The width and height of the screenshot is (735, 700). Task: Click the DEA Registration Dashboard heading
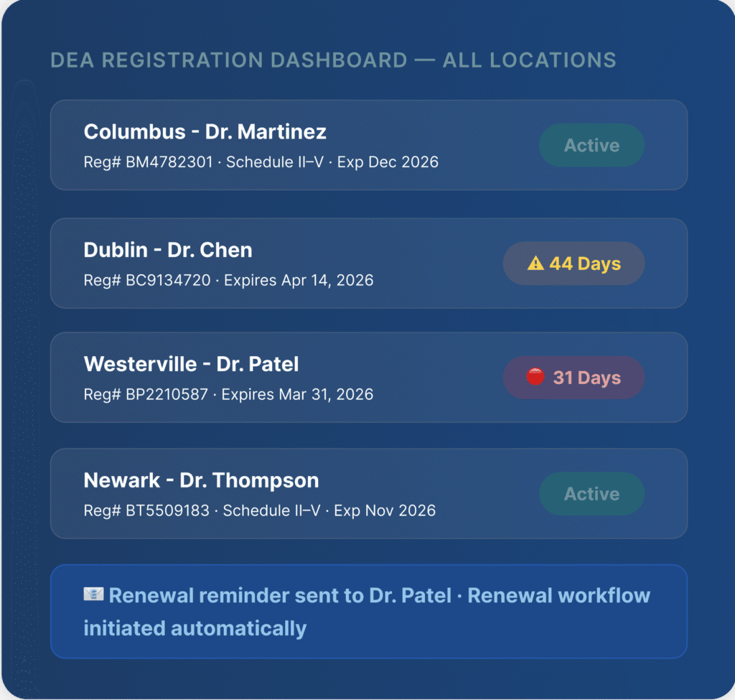[x=333, y=60]
